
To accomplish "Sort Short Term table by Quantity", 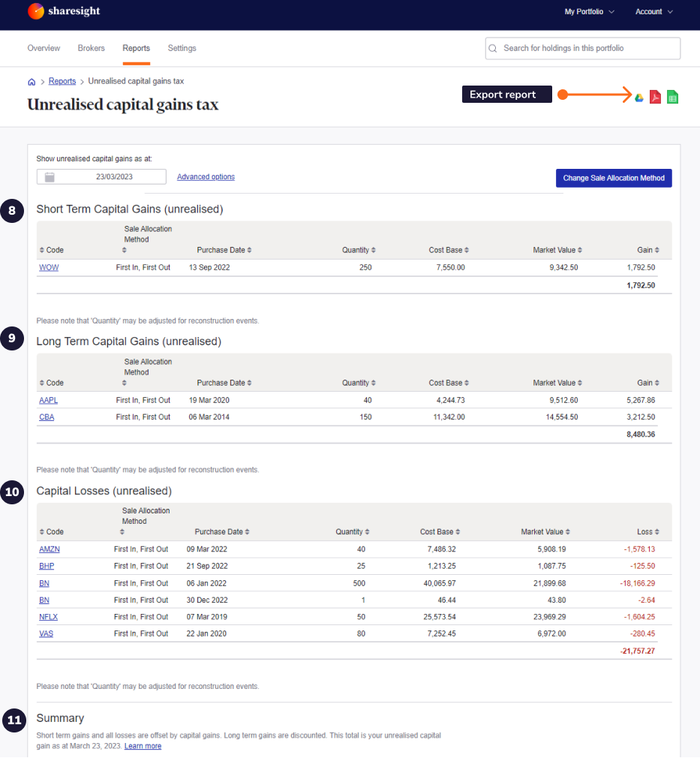I will click(359, 251).
